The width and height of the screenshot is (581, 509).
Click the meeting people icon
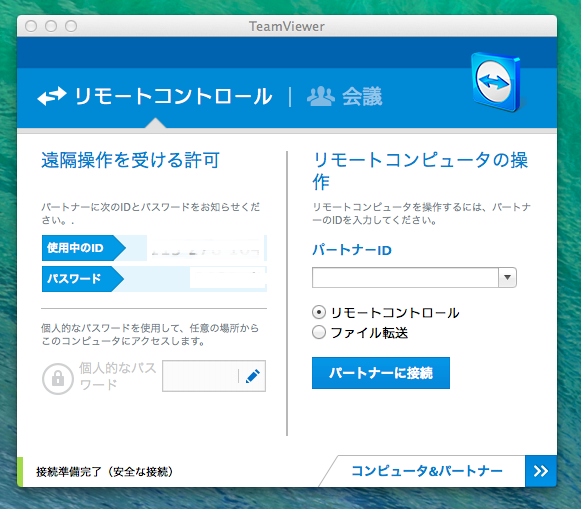[x=321, y=96]
